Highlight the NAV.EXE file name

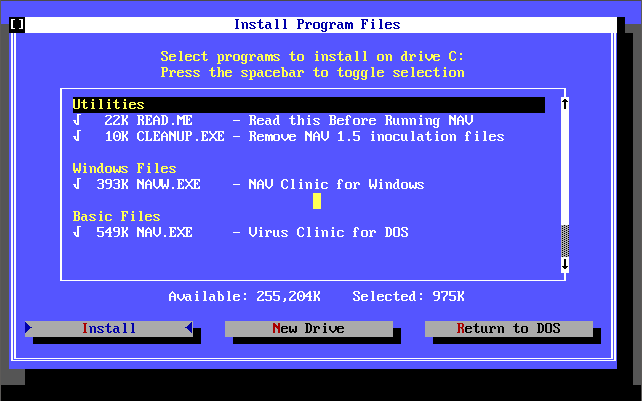tap(164, 232)
